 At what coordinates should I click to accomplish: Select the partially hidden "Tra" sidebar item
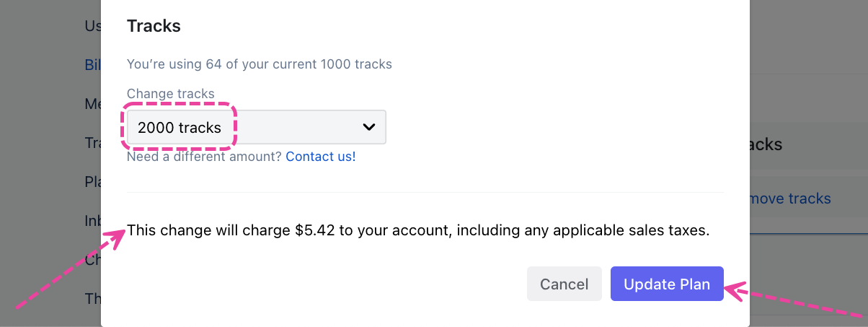[x=93, y=143]
